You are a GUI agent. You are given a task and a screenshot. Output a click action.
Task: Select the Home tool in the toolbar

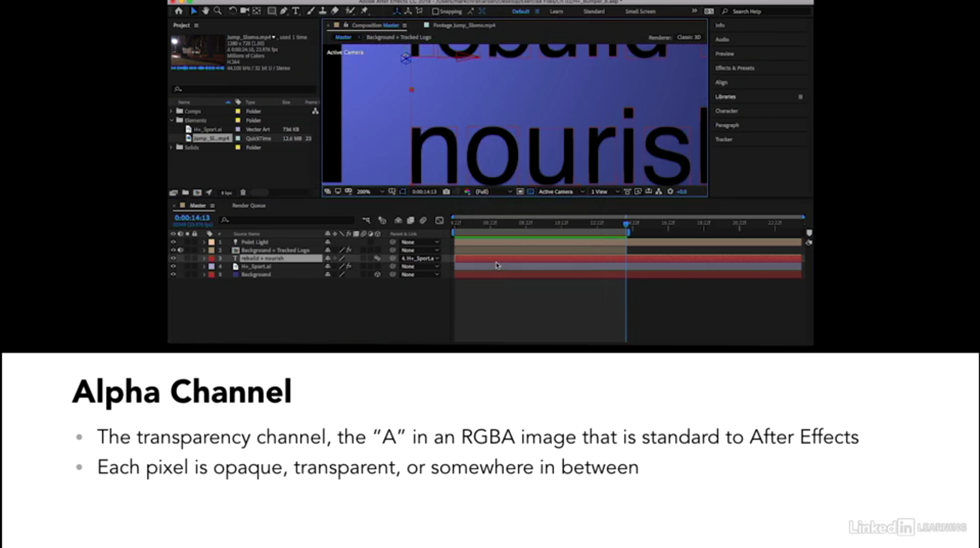click(x=179, y=11)
